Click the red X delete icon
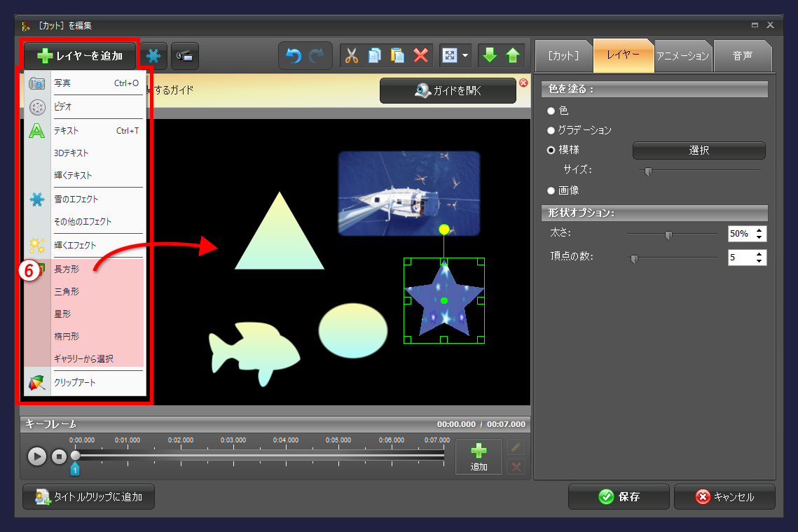This screenshot has height=532, width=798. [x=421, y=56]
